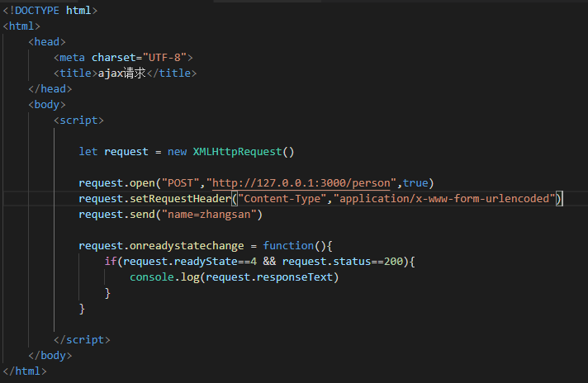Click the new keyword

[177, 152]
